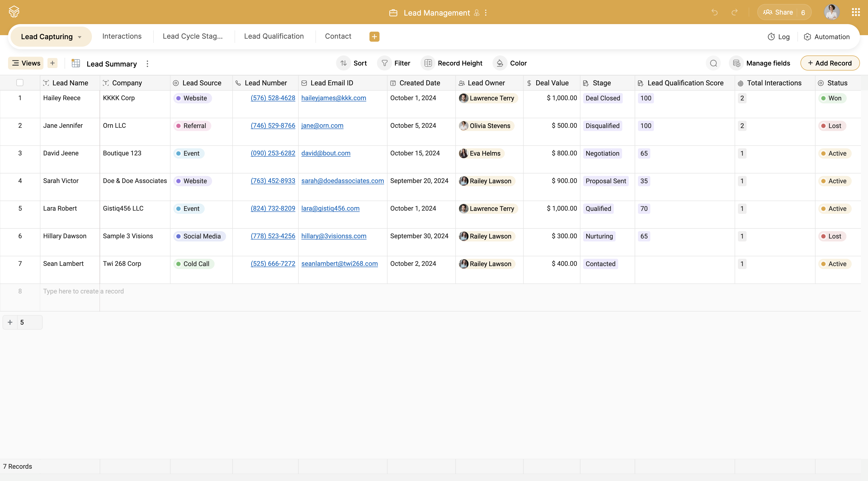868x481 pixels.
Task: Click the 'Type here to create a record' row
Action: [431, 297]
